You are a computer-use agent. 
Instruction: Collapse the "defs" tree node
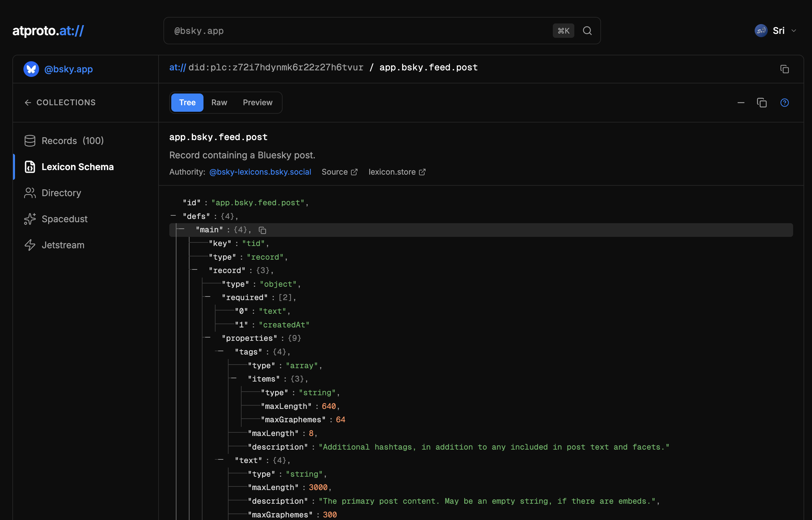pyautogui.click(x=174, y=216)
